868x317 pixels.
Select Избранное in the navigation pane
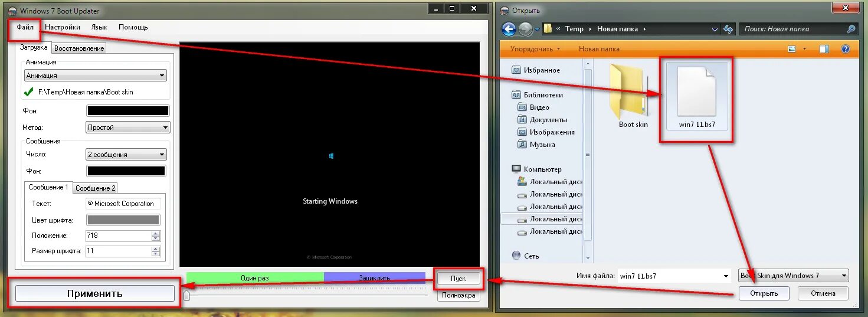pyautogui.click(x=536, y=70)
